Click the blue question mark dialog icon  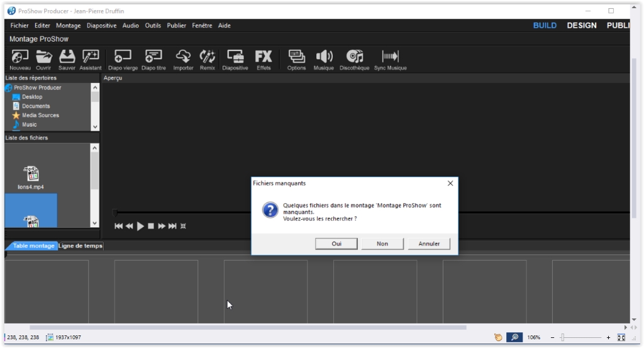(x=270, y=210)
